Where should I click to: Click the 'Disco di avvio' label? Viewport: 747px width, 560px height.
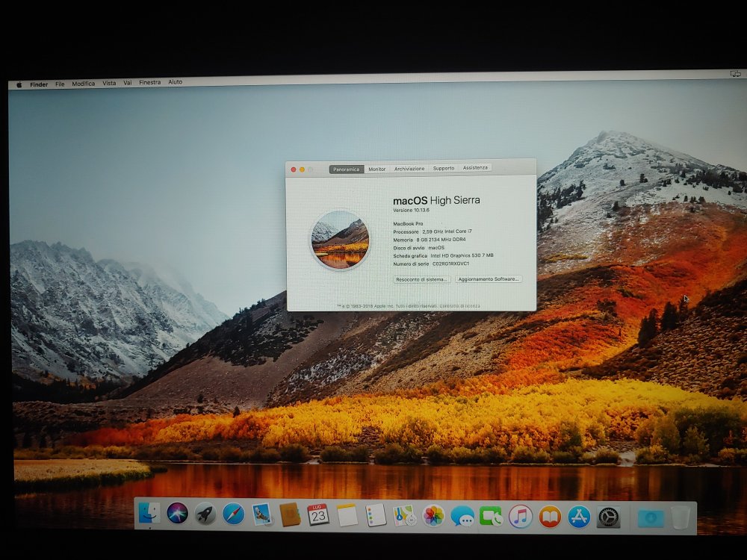pyautogui.click(x=409, y=248)
